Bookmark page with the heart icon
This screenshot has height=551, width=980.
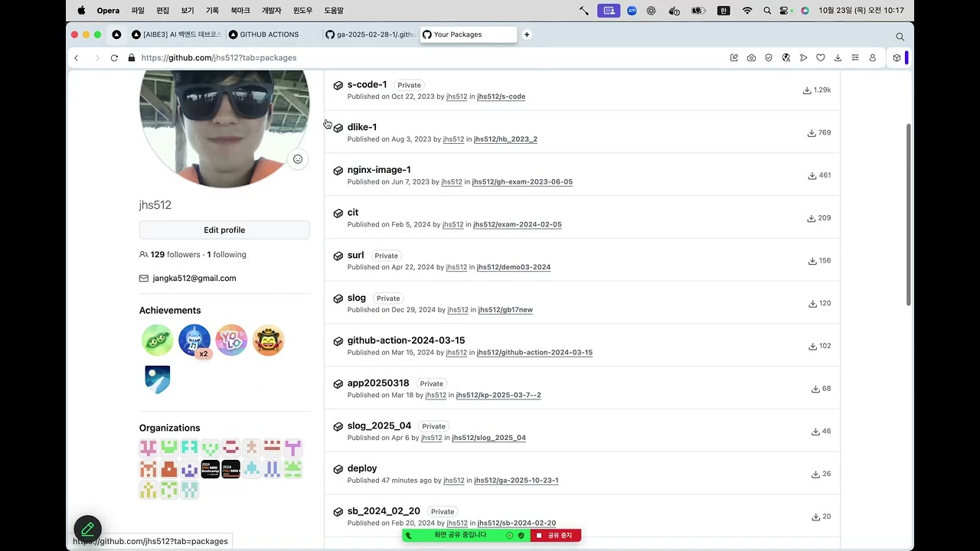click(x=821, y=57)
